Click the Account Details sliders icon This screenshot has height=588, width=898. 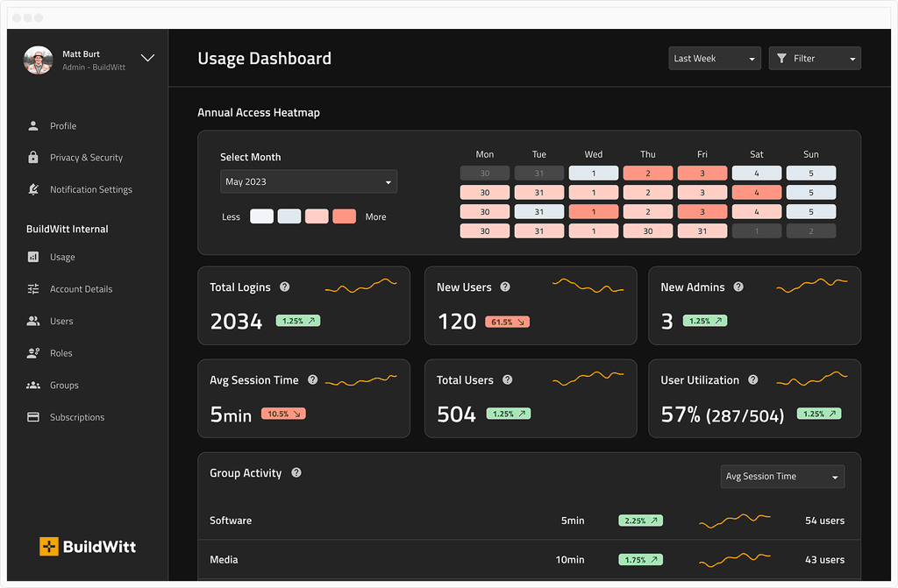pos(33,288)
